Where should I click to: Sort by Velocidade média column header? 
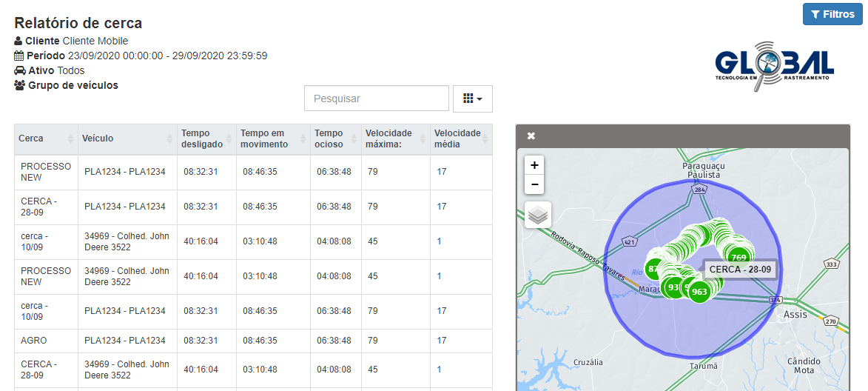[461, 138]
